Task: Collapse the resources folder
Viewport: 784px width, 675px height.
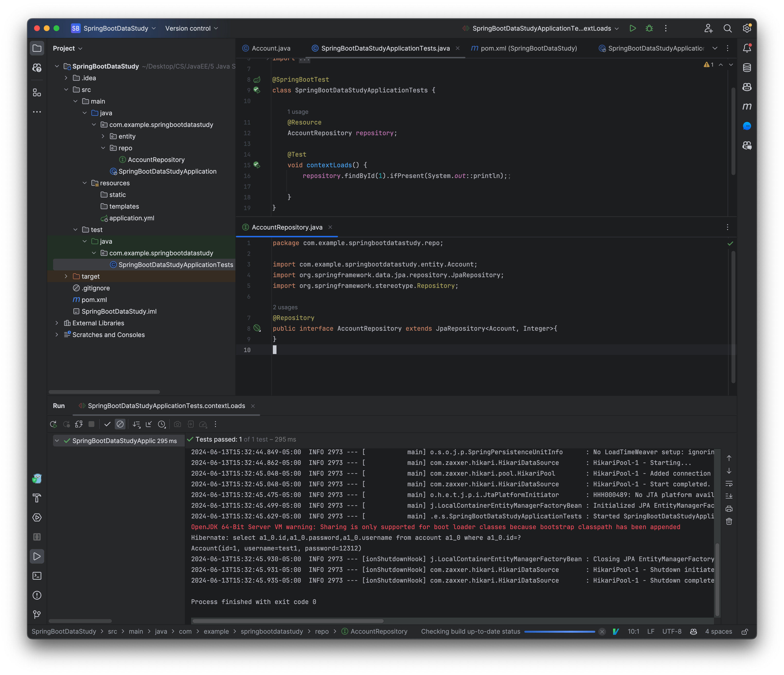Action: tap(85, 183)
